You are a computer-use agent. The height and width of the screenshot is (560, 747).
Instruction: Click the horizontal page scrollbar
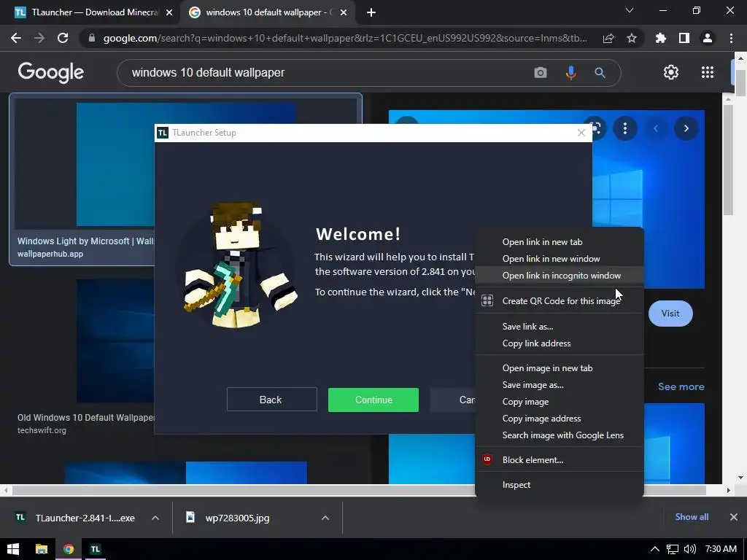[359, 490]
